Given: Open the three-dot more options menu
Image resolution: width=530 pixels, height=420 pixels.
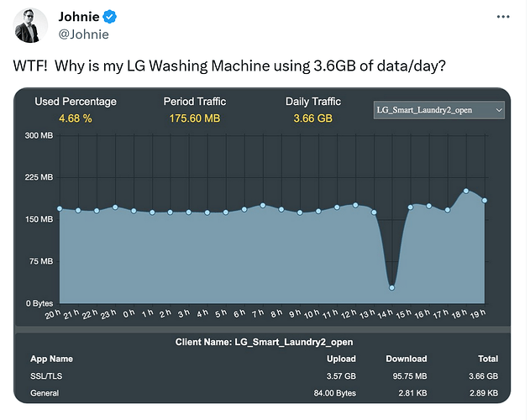Looking at the screenshot, I should [x=503, y=17].
